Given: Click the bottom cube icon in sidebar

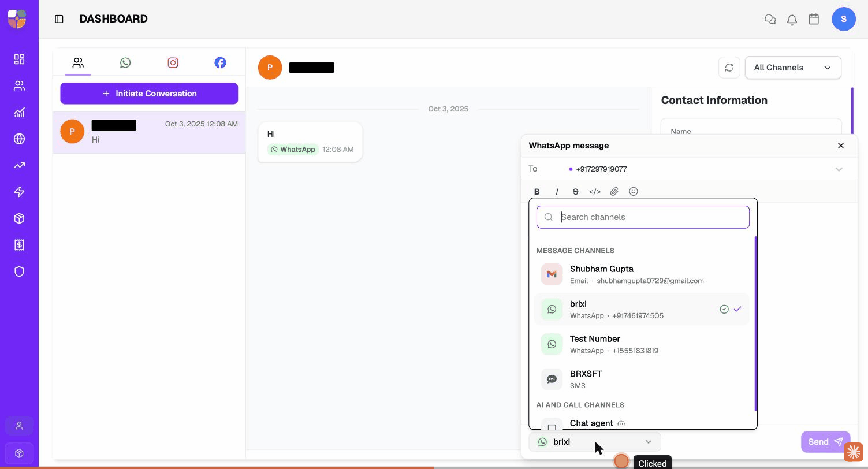Looking at the screenshot, I should coord(19,453).
